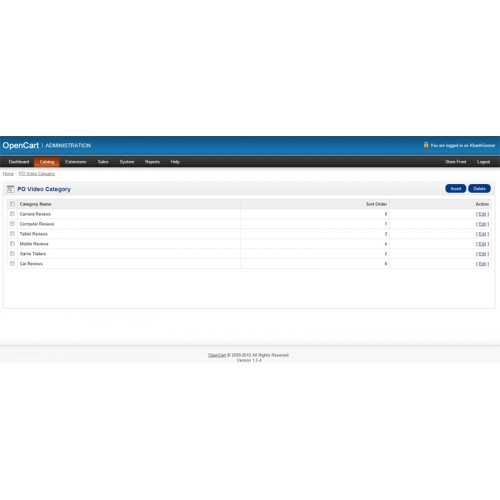Open the Extensions menu
Viewport: 500px width, 500px height.
click(x=76, y=162)
